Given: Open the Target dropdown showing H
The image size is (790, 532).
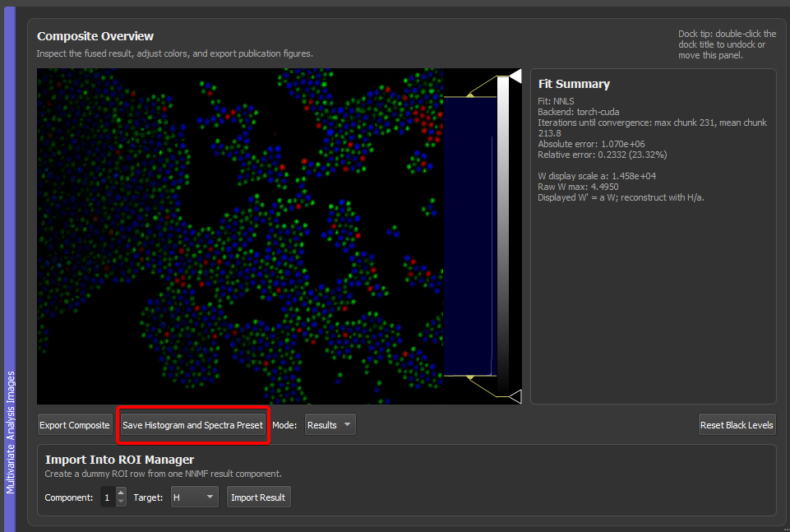Looking at the screenshot, I should click(x=195, y=497).
